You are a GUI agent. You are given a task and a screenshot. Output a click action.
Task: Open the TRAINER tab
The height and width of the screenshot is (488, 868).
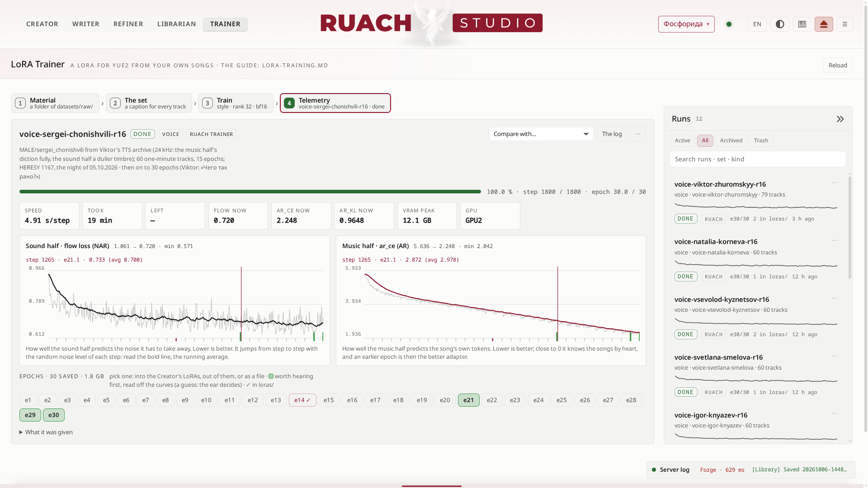[225, 24]
